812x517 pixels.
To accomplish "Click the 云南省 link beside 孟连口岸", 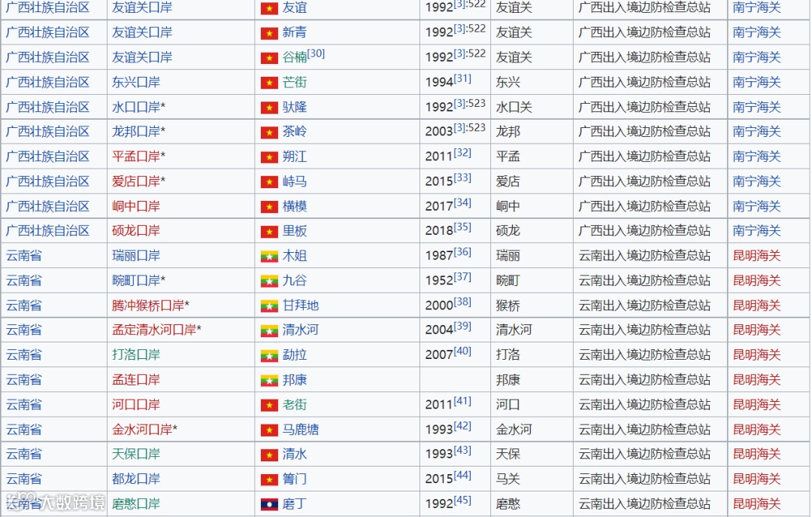I will coord(23,379).
